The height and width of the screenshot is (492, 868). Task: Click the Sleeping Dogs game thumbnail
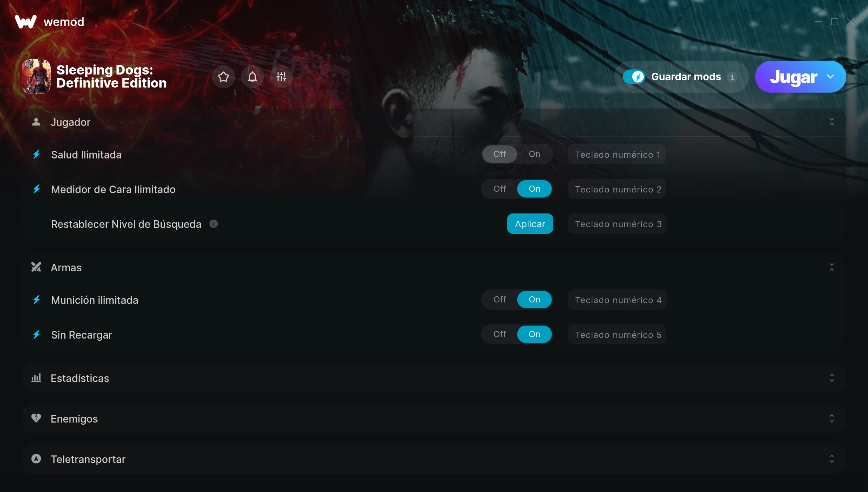(x=36, y=77)
